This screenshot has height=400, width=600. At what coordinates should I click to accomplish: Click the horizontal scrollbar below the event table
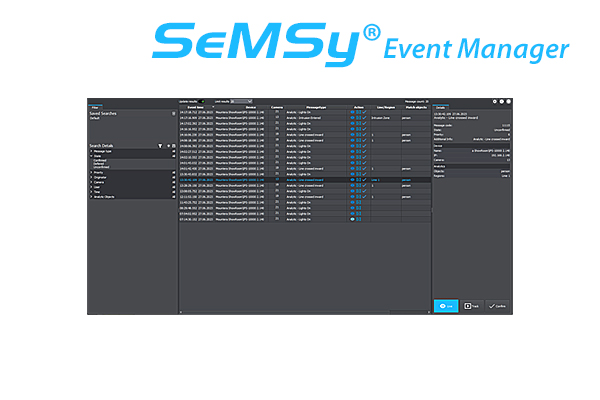click(305, 312)
